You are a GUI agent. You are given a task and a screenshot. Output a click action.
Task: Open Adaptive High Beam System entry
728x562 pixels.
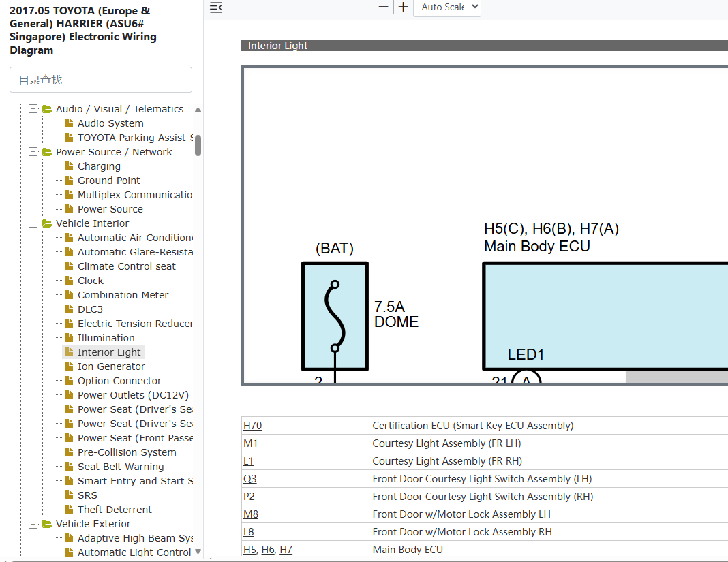[135, 538]
